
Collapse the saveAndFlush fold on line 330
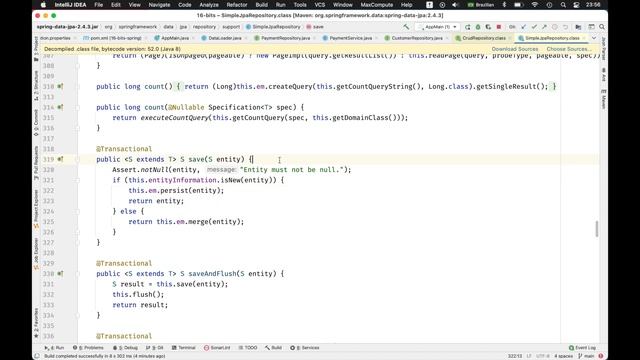(78, 274)
